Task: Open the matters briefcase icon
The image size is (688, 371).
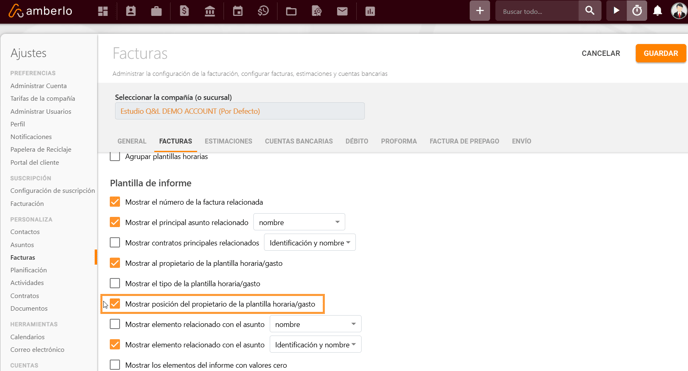Action: coord(156,11)
